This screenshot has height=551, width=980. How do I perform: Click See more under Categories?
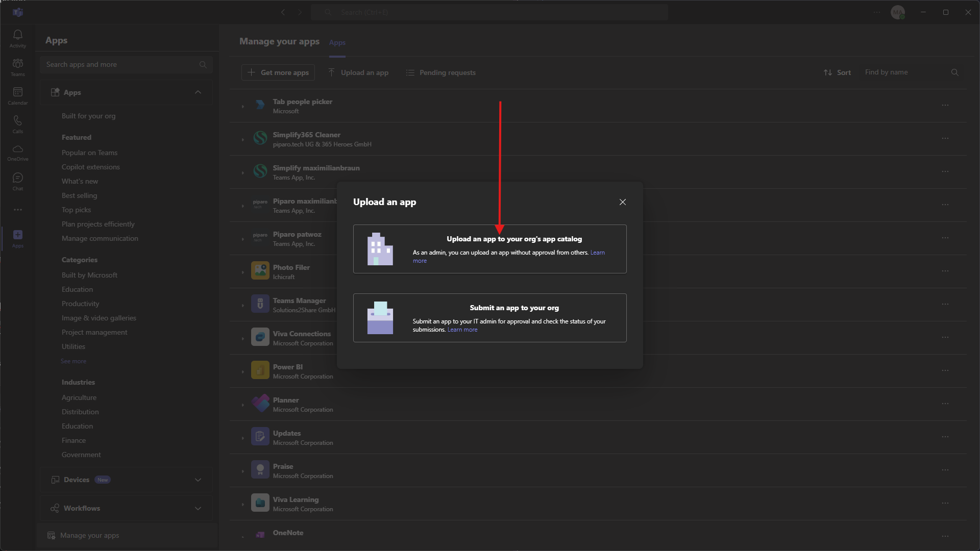pyautogui.click(x=73, y=361)
